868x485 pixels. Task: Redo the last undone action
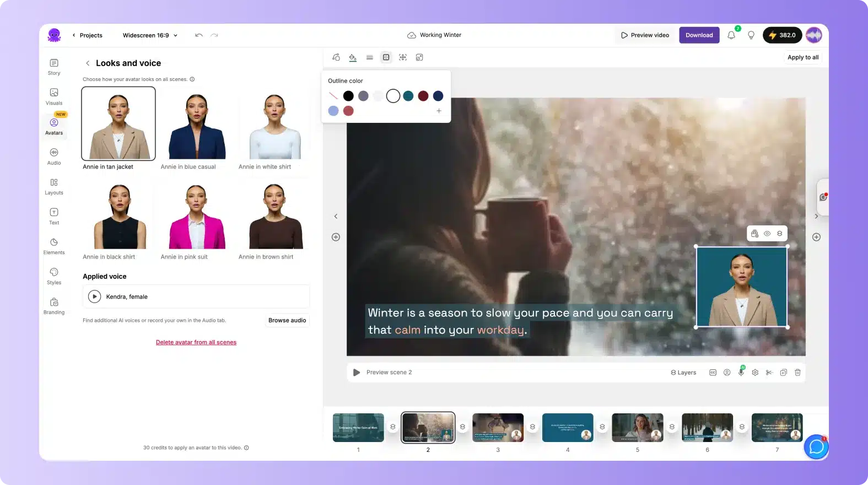(214, 35)
